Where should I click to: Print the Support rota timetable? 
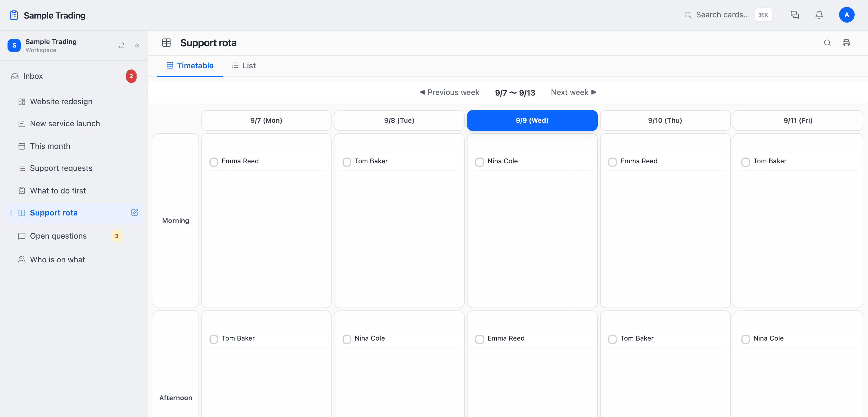click(x=846, y=43)
